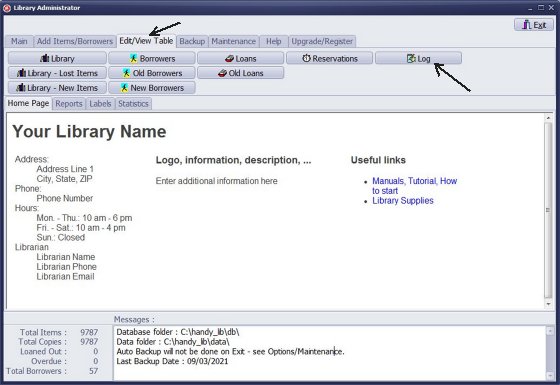Click the New Borrowers person icon

[124, 88]
